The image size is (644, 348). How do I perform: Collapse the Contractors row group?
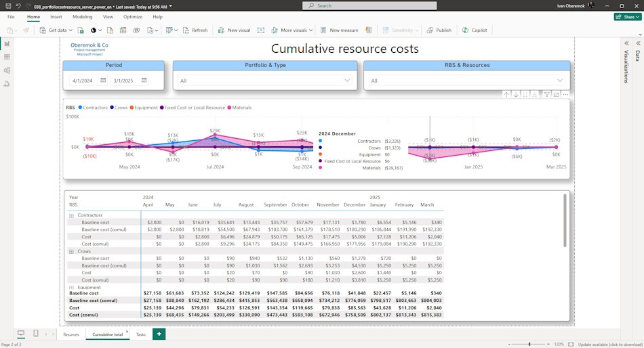pyautogui.click(x=71, y=215)
